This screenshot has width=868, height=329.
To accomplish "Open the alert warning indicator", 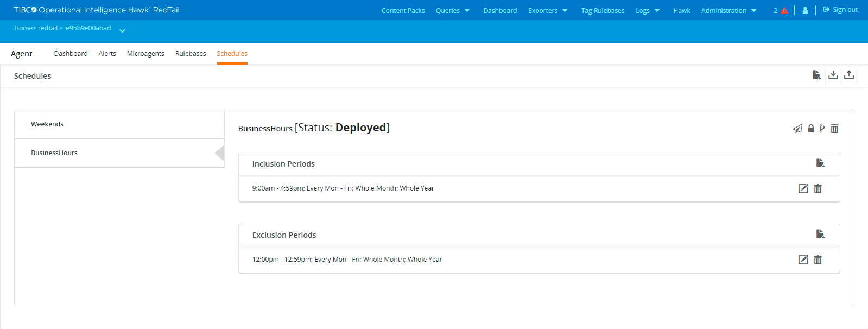I will (x=781, y=10).
